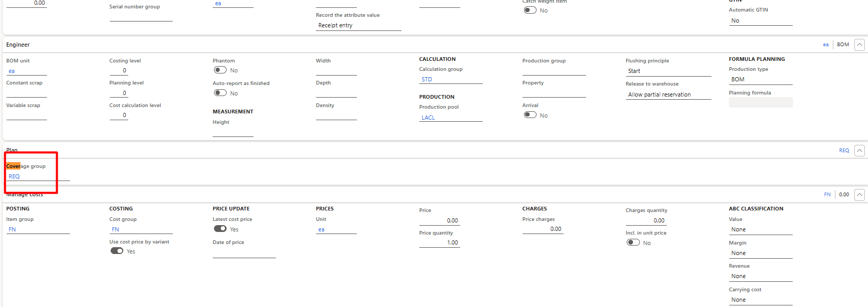Collapse the Plan section chevron

(859, 151)
